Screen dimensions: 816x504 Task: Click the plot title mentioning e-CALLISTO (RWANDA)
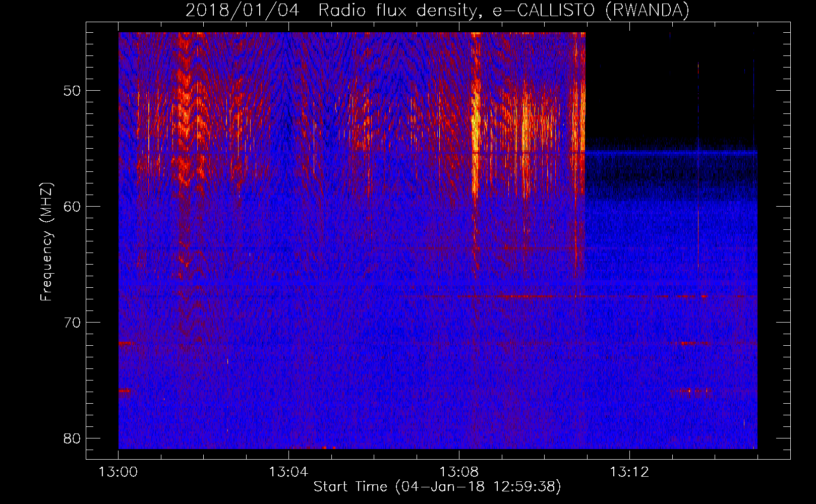click(437, 10)
